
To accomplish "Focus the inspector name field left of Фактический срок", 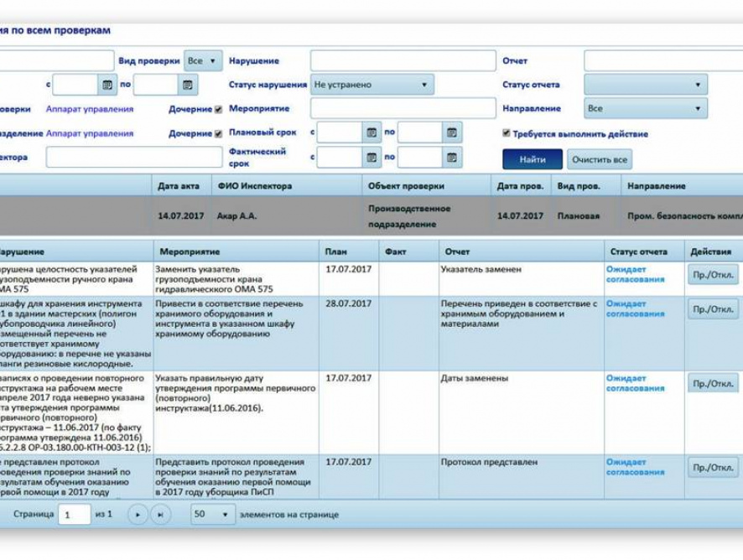I will (x=134, y=157).
